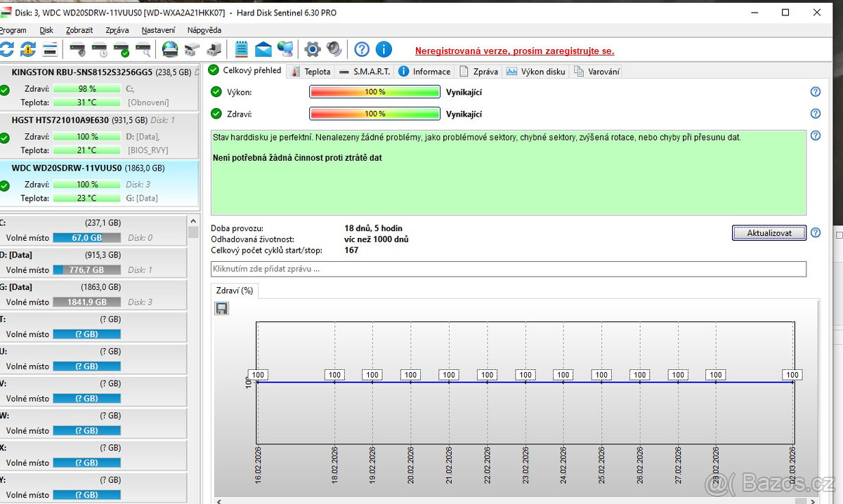The height and width of the screenshot is (504, 843).
Task: Click the disk with clock icon
Action: (100, 49)
